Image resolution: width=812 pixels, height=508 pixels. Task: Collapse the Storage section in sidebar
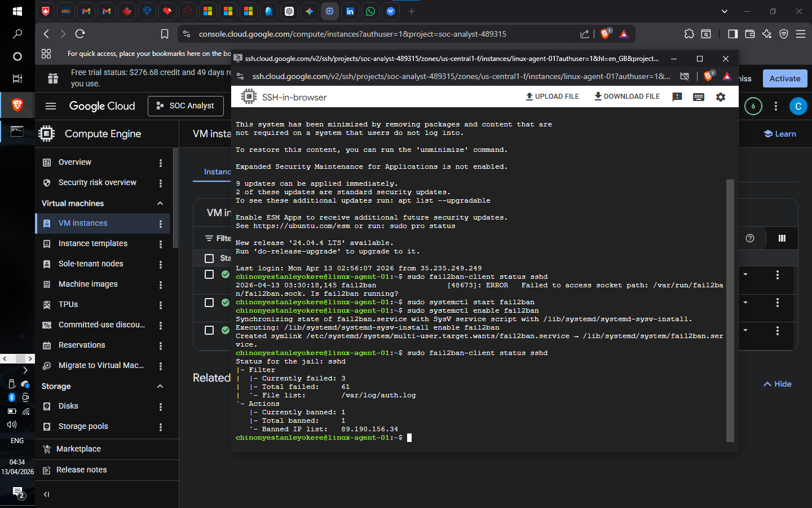coord(160,386)
